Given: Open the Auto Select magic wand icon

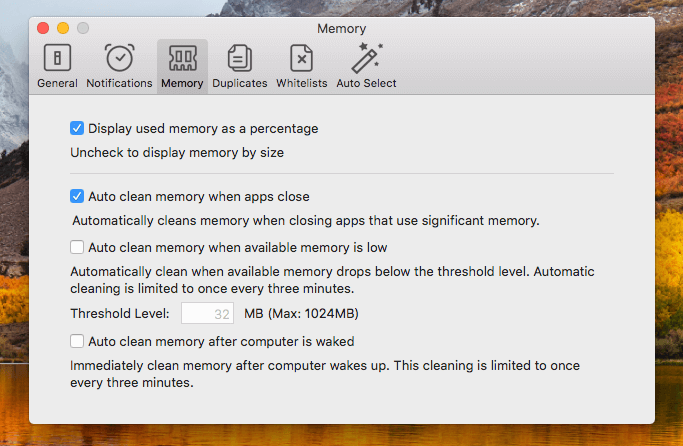Looking at the screenshot, I should [x=366, y=57].
